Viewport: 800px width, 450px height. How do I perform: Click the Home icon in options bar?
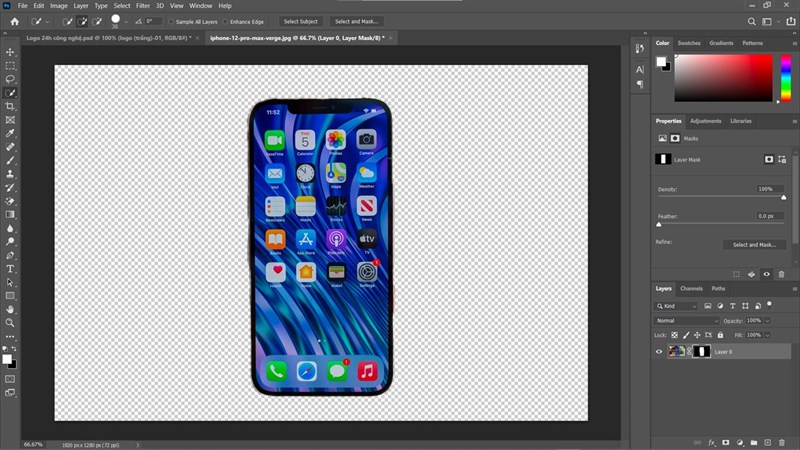coord(15,21)
